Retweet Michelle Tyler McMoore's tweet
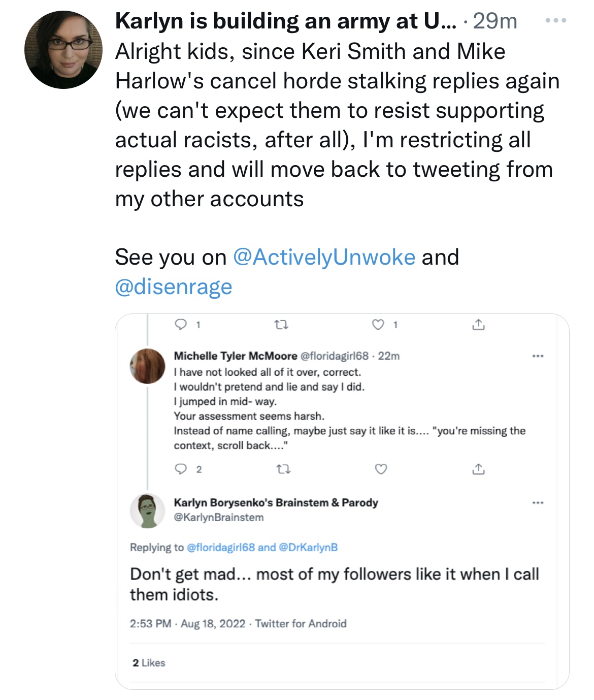Screen dimensions: 594x700 [284, 469]
